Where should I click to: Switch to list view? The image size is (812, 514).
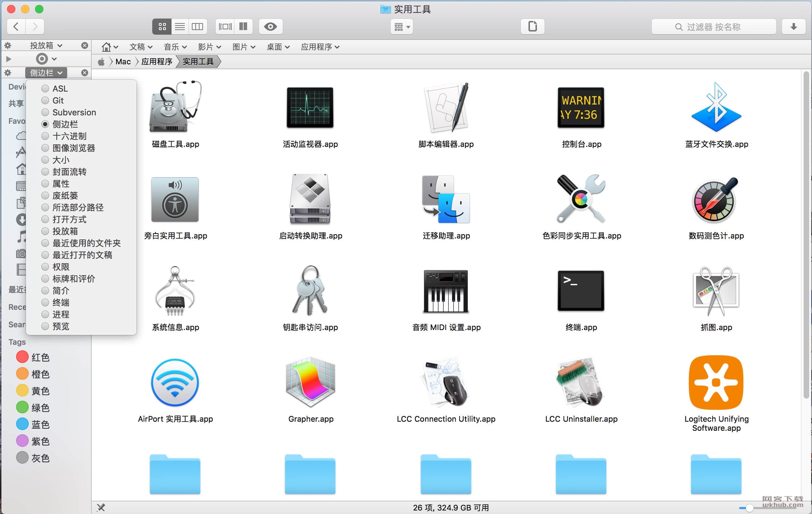tap(180, 27)
